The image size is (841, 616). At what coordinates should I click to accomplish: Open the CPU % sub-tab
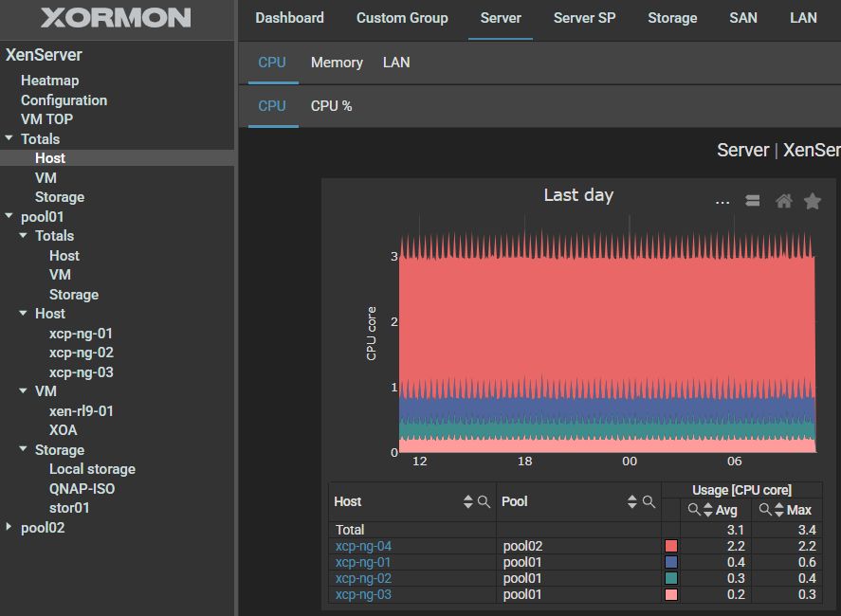331,106
